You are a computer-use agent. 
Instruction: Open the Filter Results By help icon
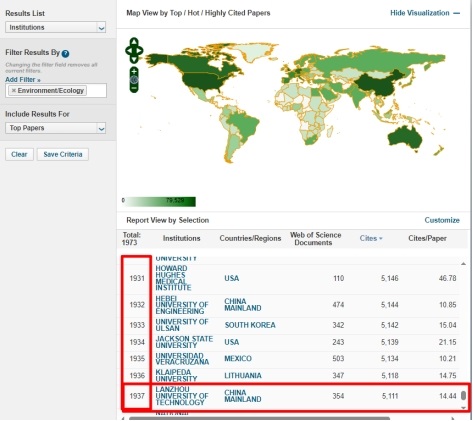[x=65, y=53]
